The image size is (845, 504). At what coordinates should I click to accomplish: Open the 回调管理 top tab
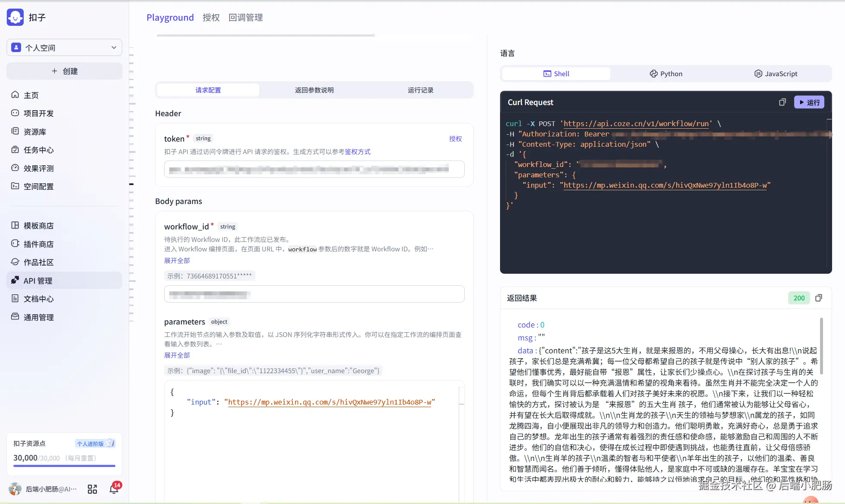coord(245,18)
